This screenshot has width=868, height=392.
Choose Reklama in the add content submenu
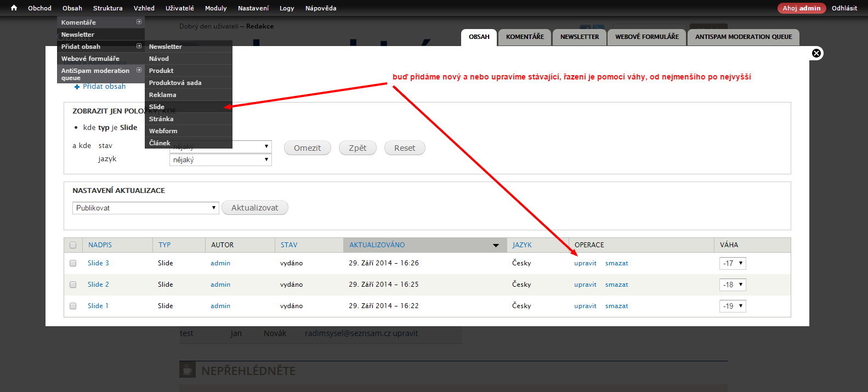pos(189,95)
